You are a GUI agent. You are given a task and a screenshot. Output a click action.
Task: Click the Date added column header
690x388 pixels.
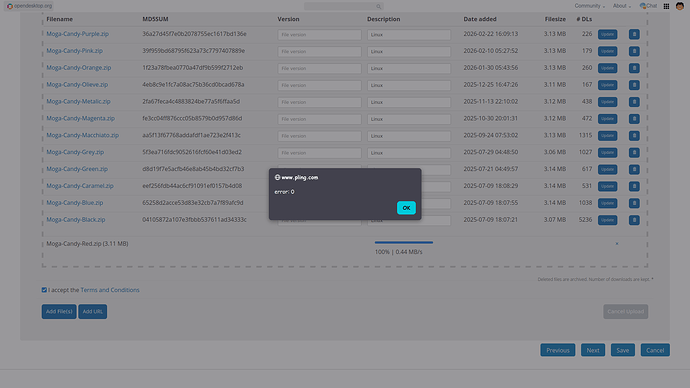[480, 19]
